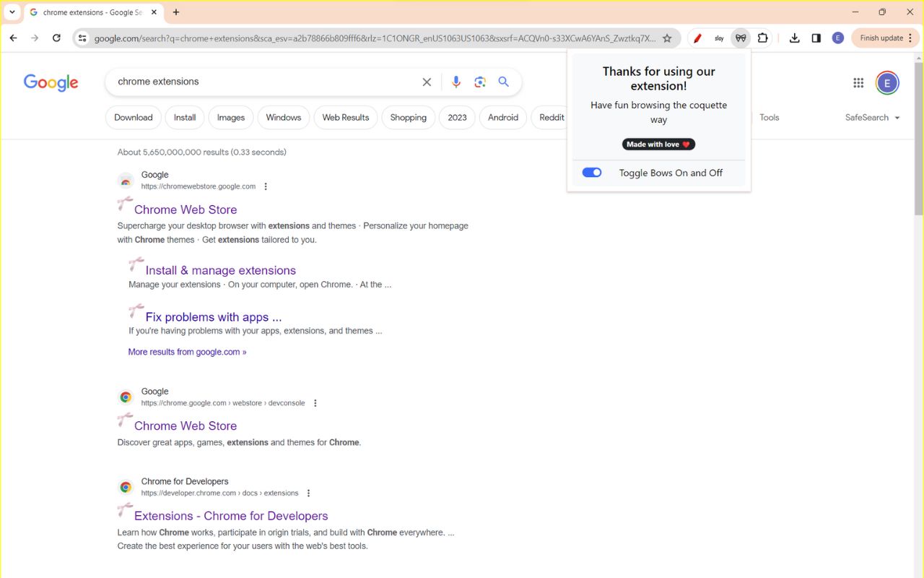Click the 'Chrome for Developers' site name

[x=185, y=482]
